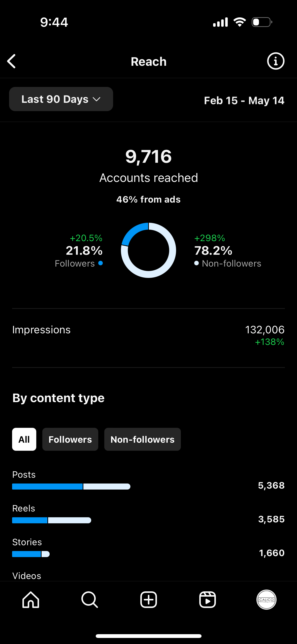297x644 pixels.
Task: Open the Calico profile avatar
Action: coord(266,600)
